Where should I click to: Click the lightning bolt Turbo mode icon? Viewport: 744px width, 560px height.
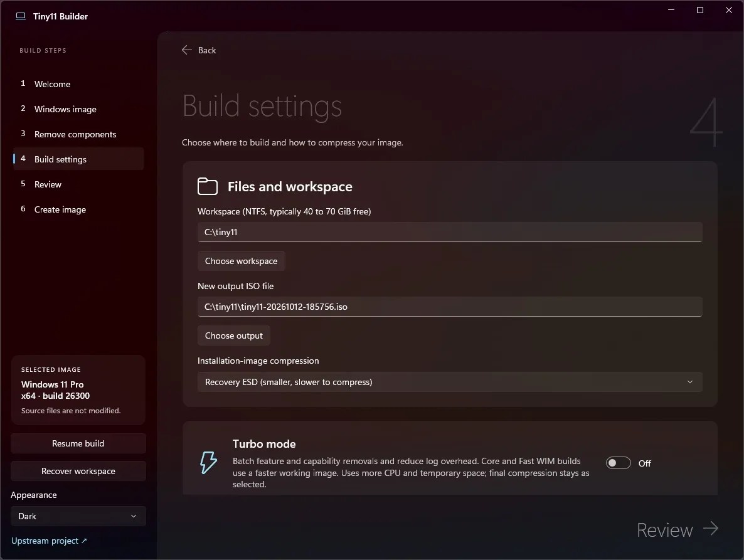tap(208, 462)
